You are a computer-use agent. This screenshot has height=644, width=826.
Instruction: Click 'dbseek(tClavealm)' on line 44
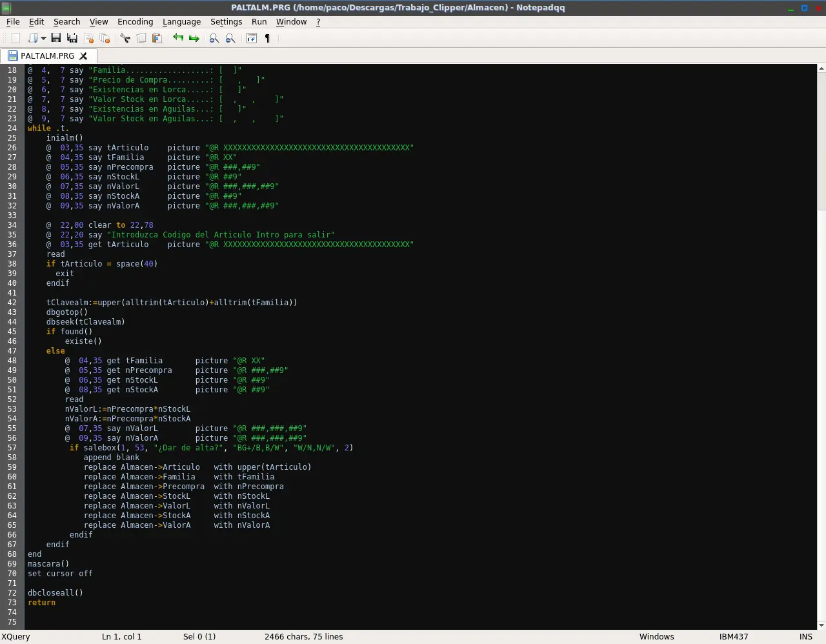[85, 322]
